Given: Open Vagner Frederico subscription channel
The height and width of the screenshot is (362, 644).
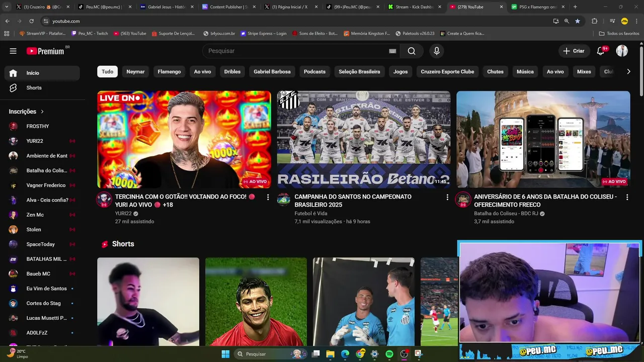Looking at the screenshot, I should pyautogui.click(x=42, y=185).
